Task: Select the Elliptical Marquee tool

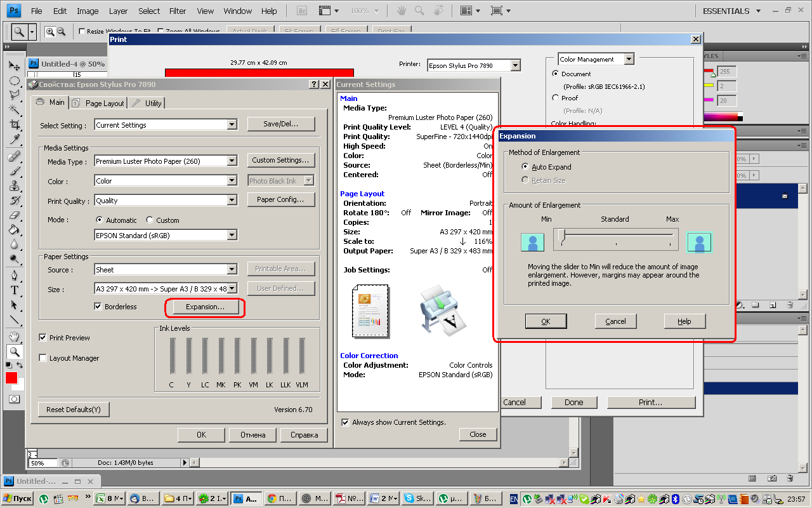Action: [x=14, y=81]
